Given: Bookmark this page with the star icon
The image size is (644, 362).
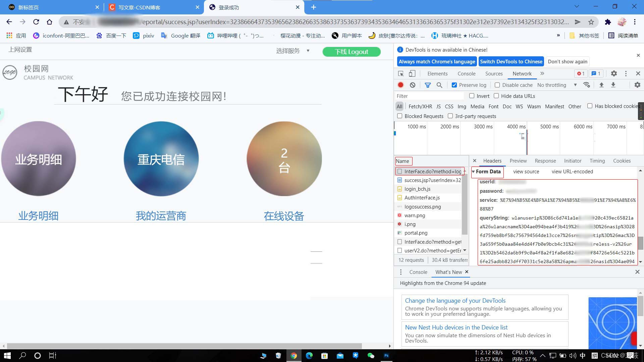Looking at the screenshot, I should 591,22.
